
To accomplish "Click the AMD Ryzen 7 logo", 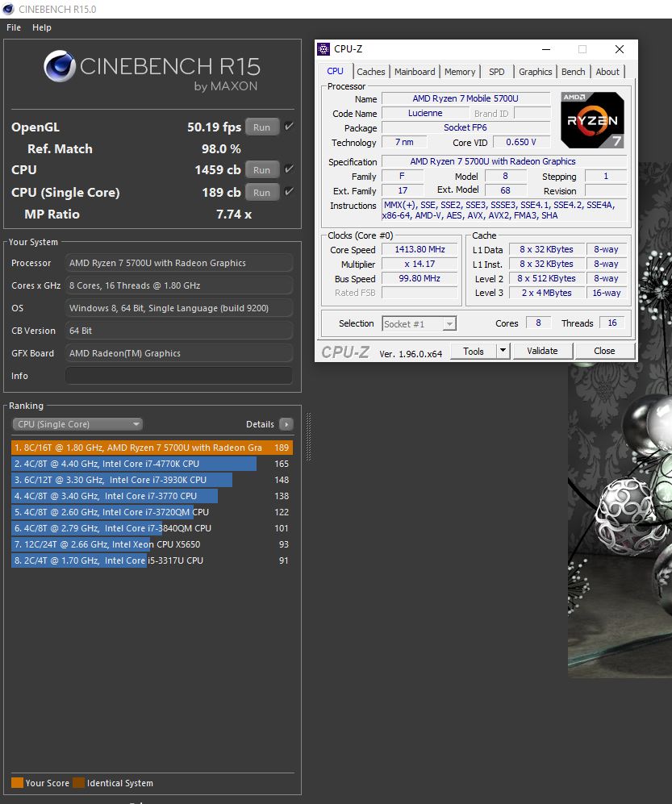I will coord(593,120).
